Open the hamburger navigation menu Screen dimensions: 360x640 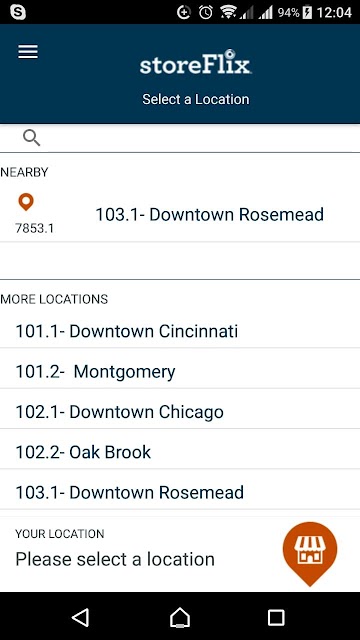tap(28, 52)
